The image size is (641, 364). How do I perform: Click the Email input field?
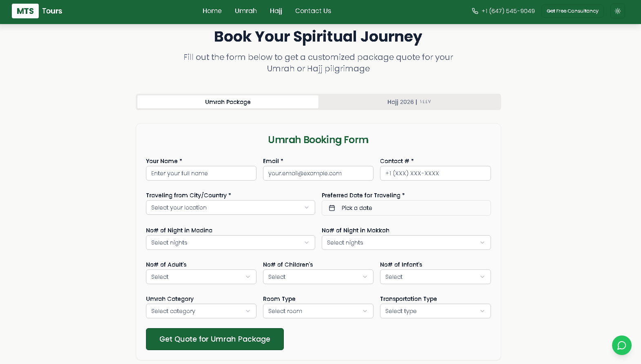[x=318, y=173]
